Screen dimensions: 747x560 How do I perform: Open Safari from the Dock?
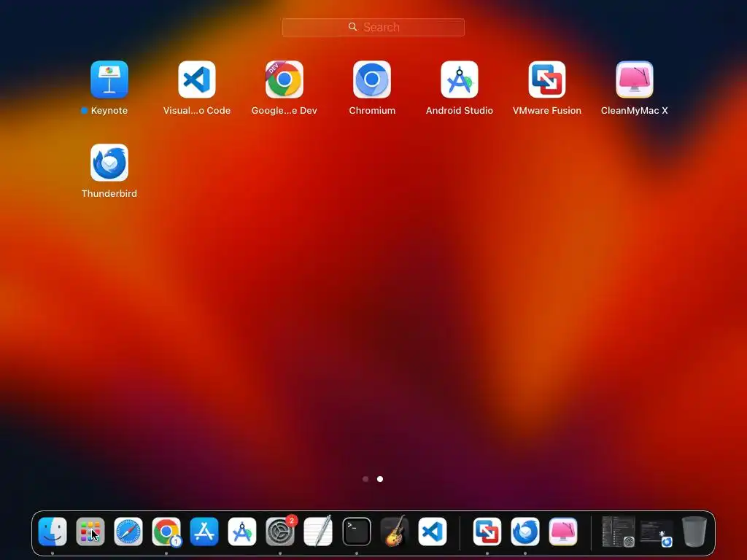(128, 532)
